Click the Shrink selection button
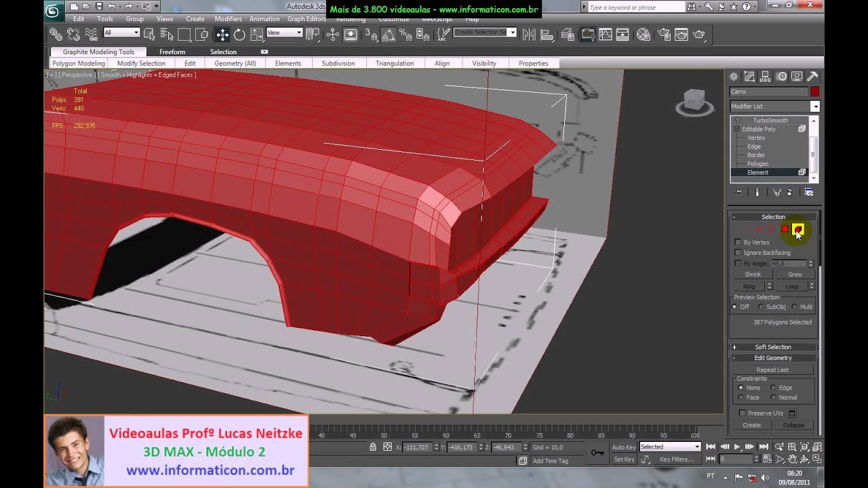This screenshot has height=488, width=868. [753, 274]
